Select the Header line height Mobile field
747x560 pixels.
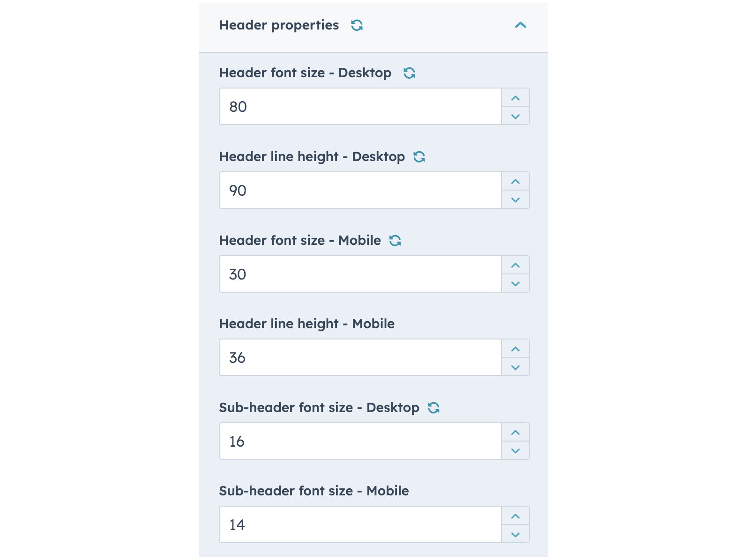(x=360, y=358)
